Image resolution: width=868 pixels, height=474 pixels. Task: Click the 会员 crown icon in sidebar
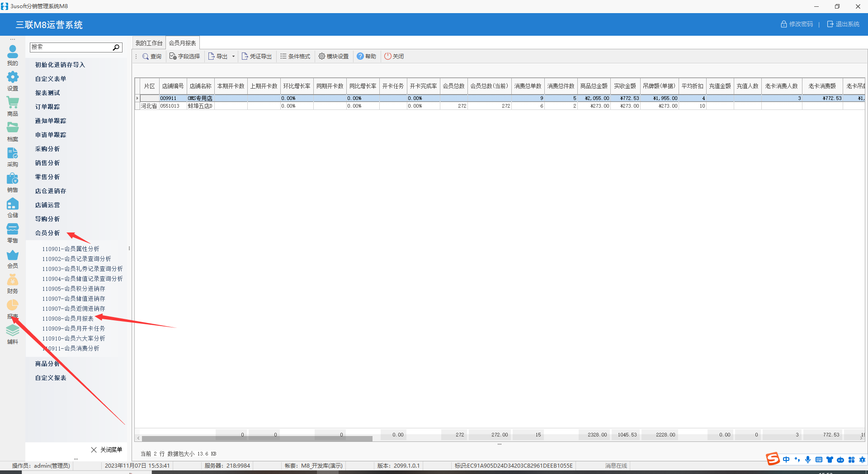pyautogui.click(x=13, y=258)
